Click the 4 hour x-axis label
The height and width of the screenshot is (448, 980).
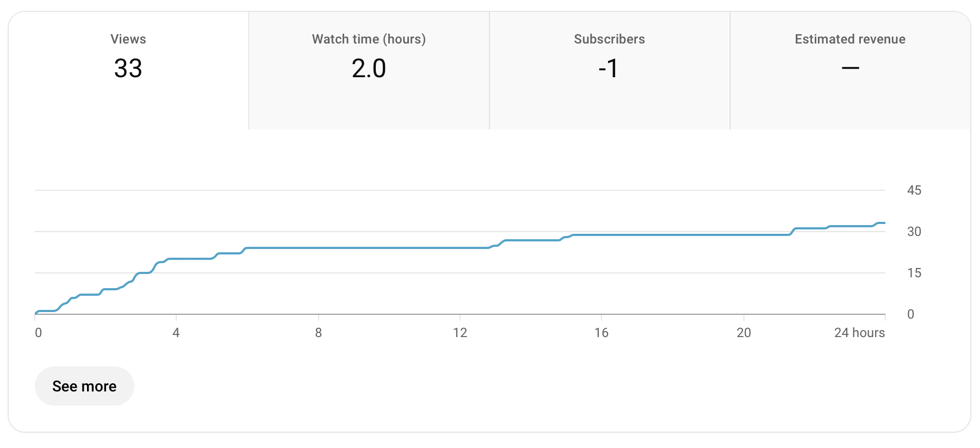176,333
